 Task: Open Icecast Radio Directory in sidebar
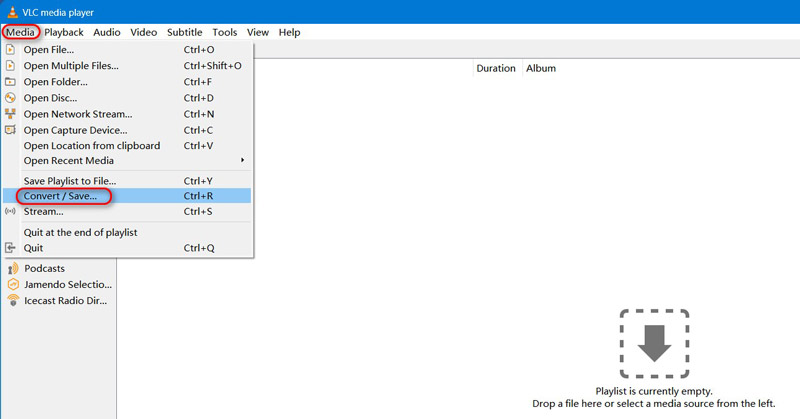click(65, 301)
